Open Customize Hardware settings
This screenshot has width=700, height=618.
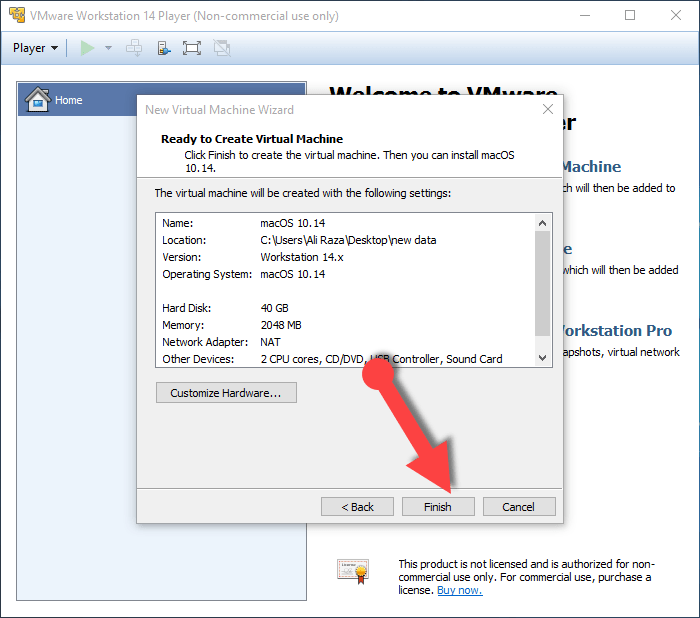(226, 393)
